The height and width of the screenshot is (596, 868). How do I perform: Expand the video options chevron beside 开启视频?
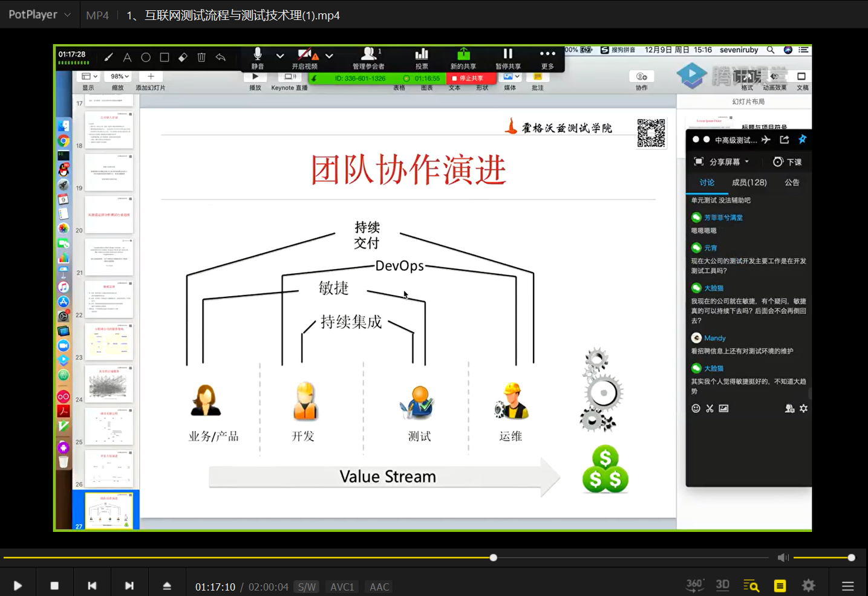[x=329, y=56]
